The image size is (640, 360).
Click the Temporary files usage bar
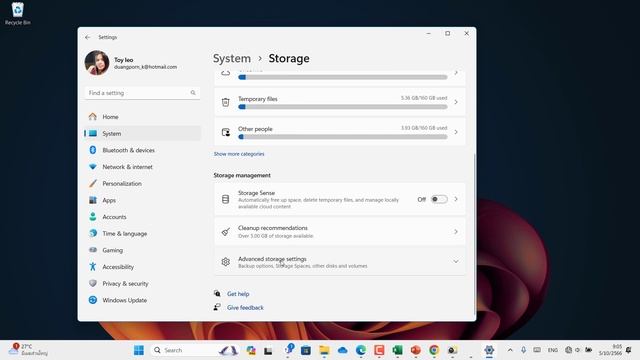coord(343,107)
